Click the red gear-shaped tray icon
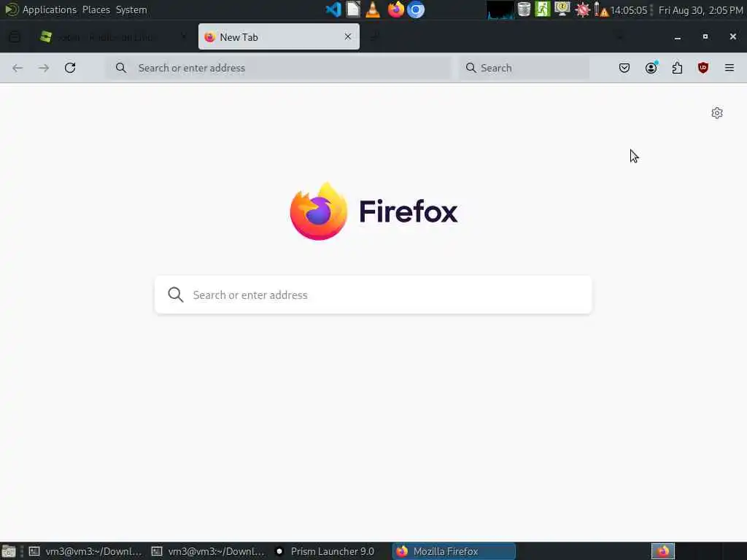The height and width of the screenshot is (560, 747). [x=582, y=9]
